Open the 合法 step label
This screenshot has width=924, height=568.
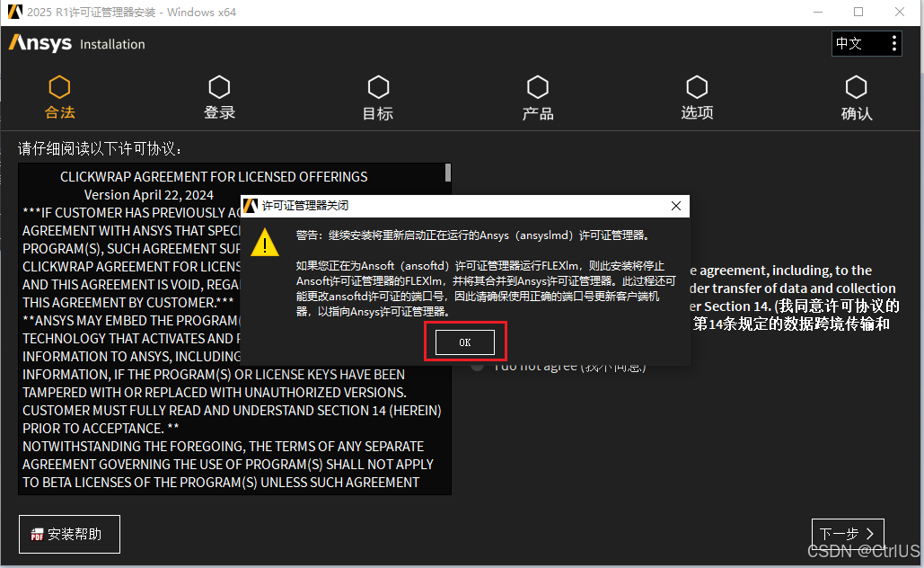point(59,112)
